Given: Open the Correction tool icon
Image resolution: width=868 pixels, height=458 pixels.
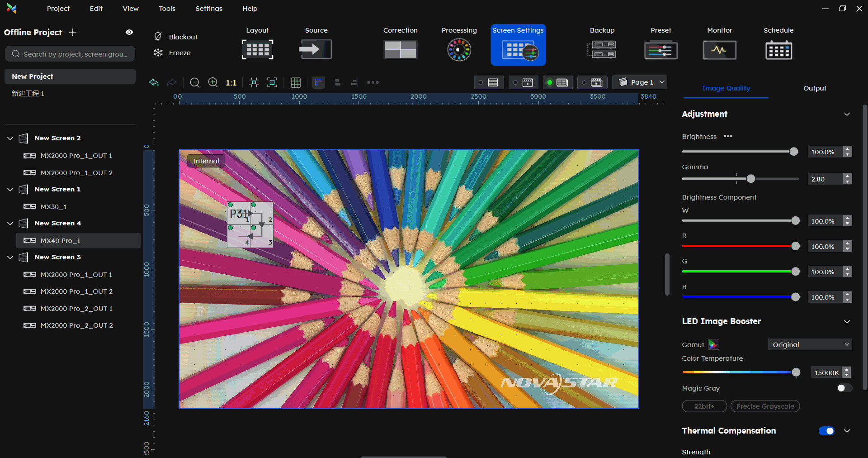Looking at the screenshot, I should pyautogui.click(x=400, y=49).
